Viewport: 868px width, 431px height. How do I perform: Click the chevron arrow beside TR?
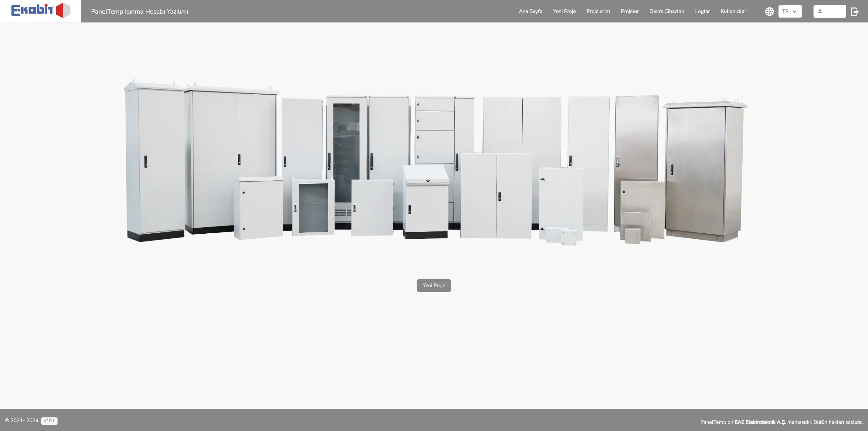[794, 12]
